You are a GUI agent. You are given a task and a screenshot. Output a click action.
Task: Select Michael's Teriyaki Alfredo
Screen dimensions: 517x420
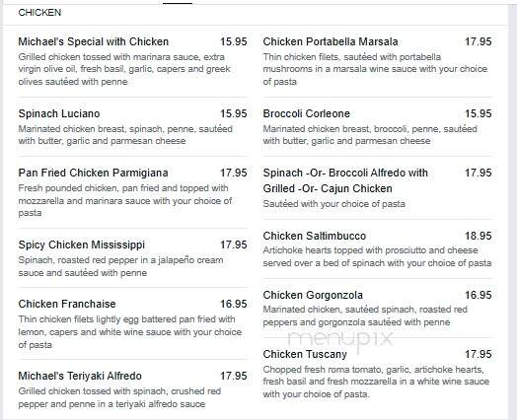point(80,376)
